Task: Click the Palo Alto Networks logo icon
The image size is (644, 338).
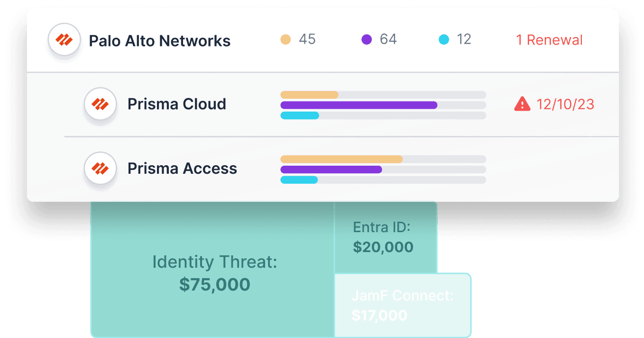Action: [64, 40]
